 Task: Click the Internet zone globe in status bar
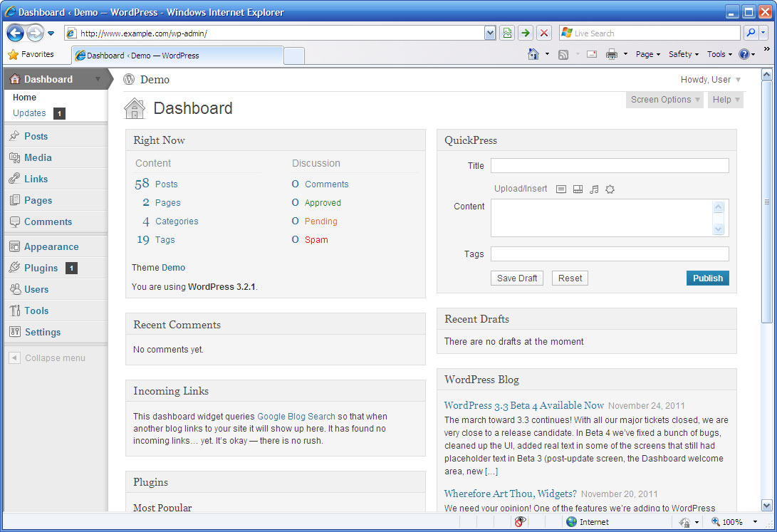point(571,521)
